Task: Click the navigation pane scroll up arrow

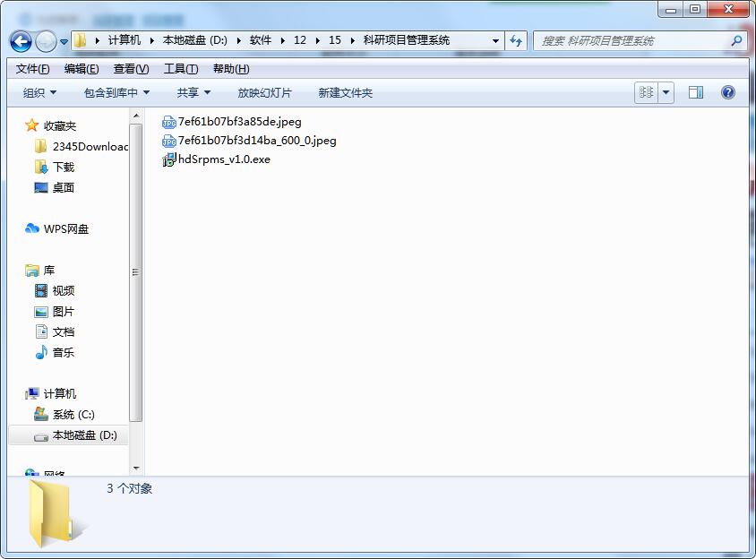Action: pos(136,116)
